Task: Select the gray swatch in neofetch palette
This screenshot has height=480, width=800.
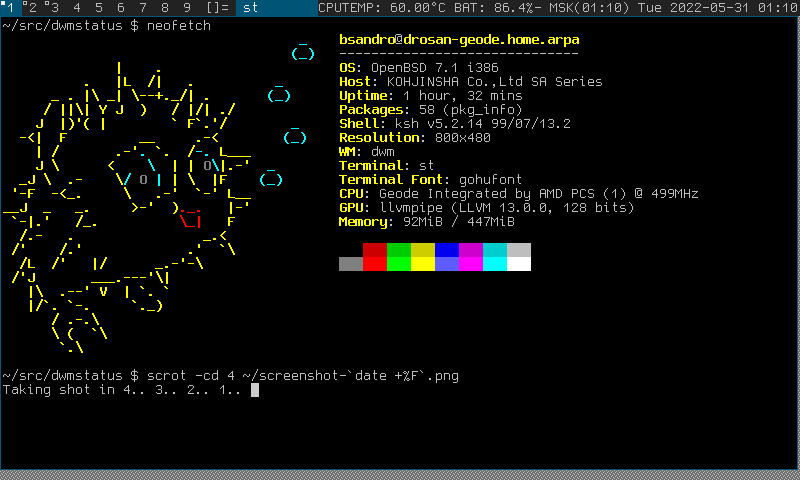Action: (351, 264)
